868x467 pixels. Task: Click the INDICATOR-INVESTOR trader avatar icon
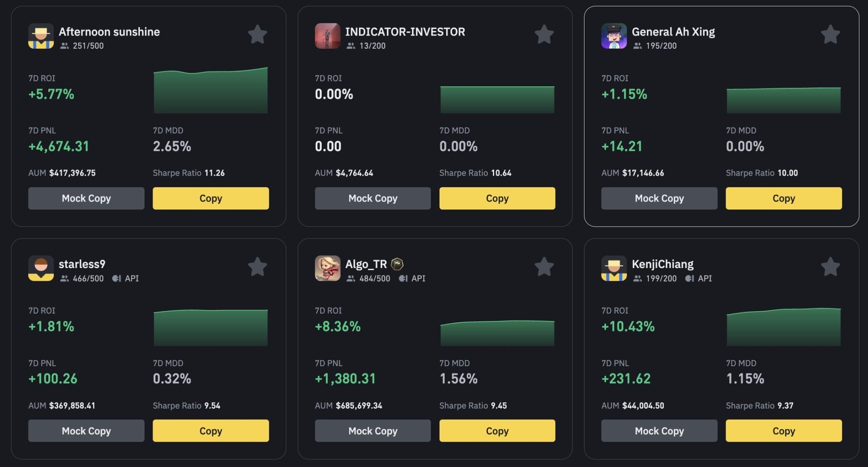coord(327,36)
